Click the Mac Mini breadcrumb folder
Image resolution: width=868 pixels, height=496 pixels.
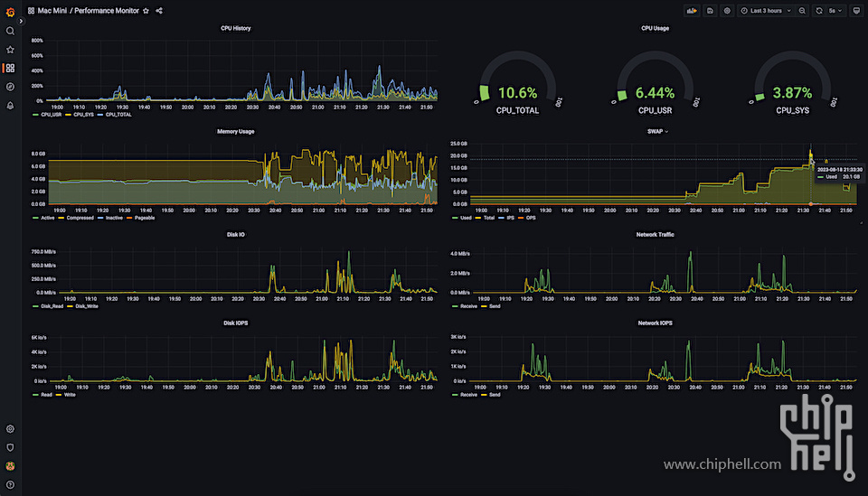point(52,11)
